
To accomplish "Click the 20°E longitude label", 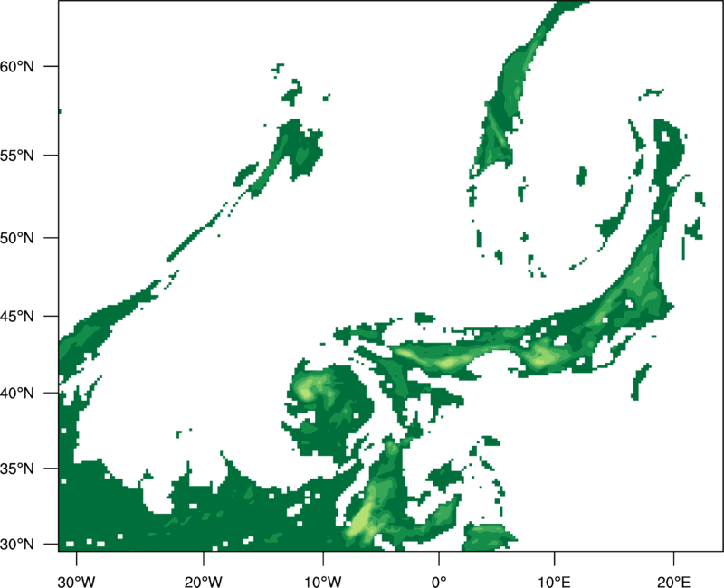I will tap(673, 582).
